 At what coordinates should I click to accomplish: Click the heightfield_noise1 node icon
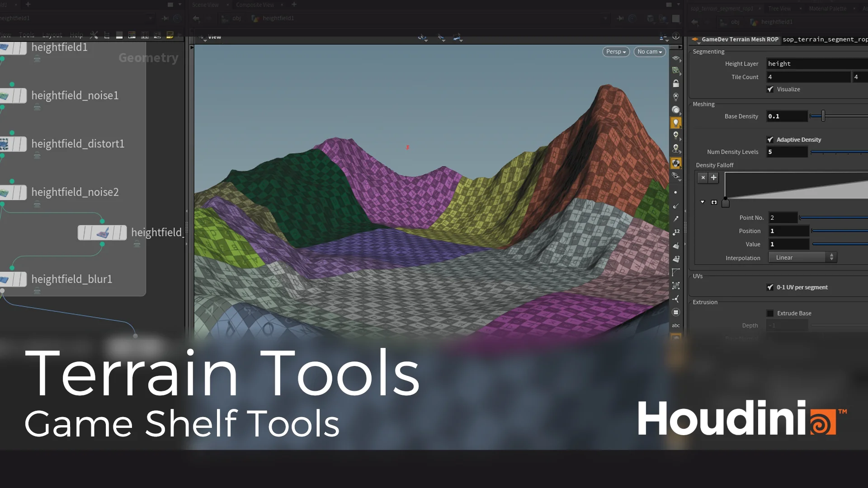tap(5, 96)
